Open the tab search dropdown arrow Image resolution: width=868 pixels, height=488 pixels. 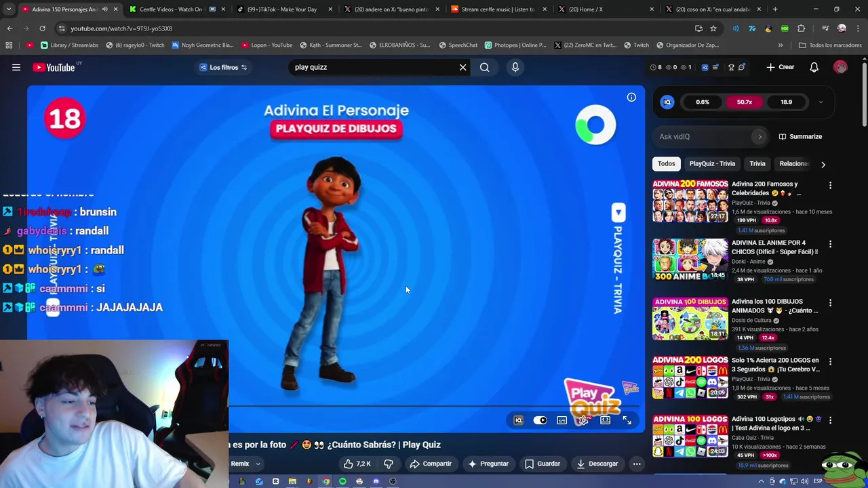coord(9,9)
